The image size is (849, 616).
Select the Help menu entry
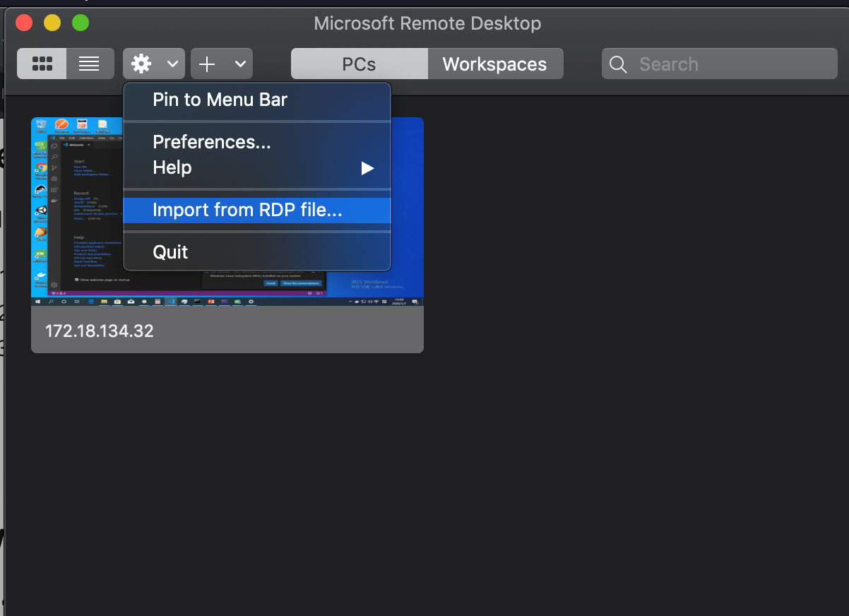tap(172, 168)
